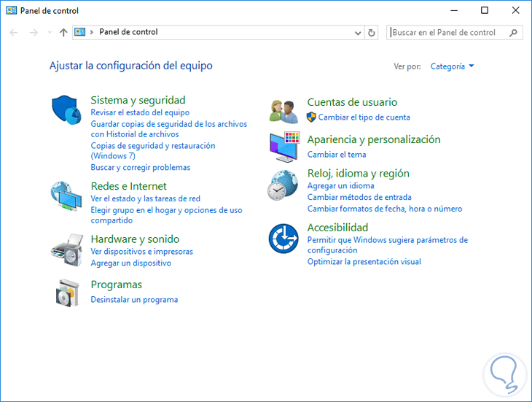Click the Buscar en el Panel de control field
Viewport: 532px width, 402px height.
point(454,33)
